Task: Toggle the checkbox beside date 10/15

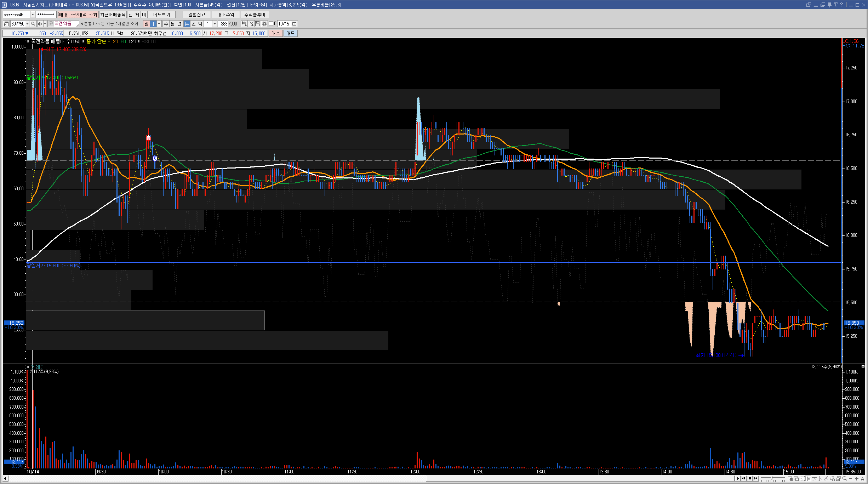Action: coord(271,24)
